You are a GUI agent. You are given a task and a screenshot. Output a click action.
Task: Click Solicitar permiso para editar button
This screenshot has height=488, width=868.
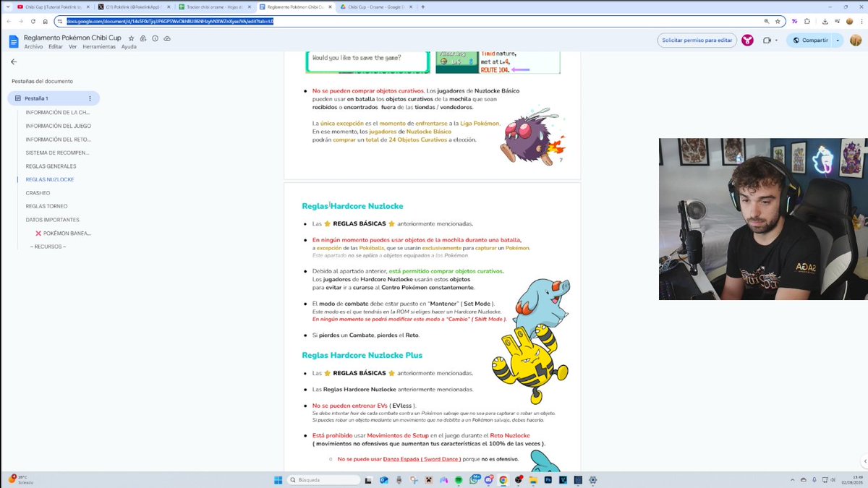tap(698, 40)
